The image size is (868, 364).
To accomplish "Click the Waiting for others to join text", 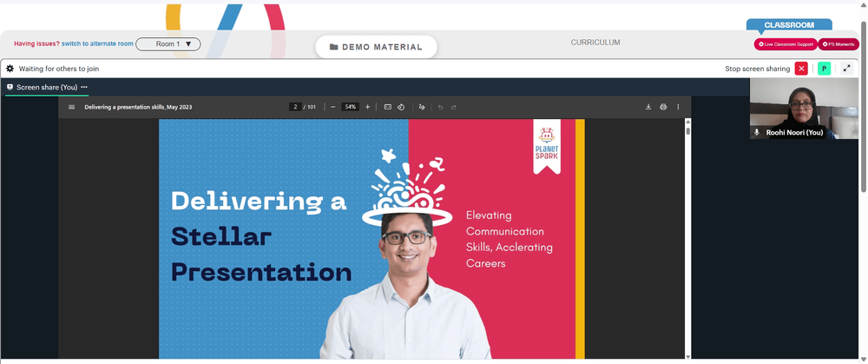I will [59, 69].
